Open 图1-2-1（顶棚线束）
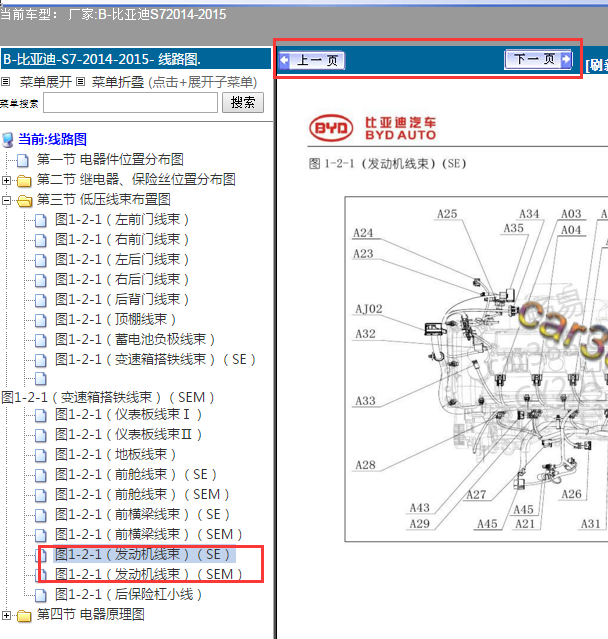Screen dimensions: 608x639 [x=115, y=320]
